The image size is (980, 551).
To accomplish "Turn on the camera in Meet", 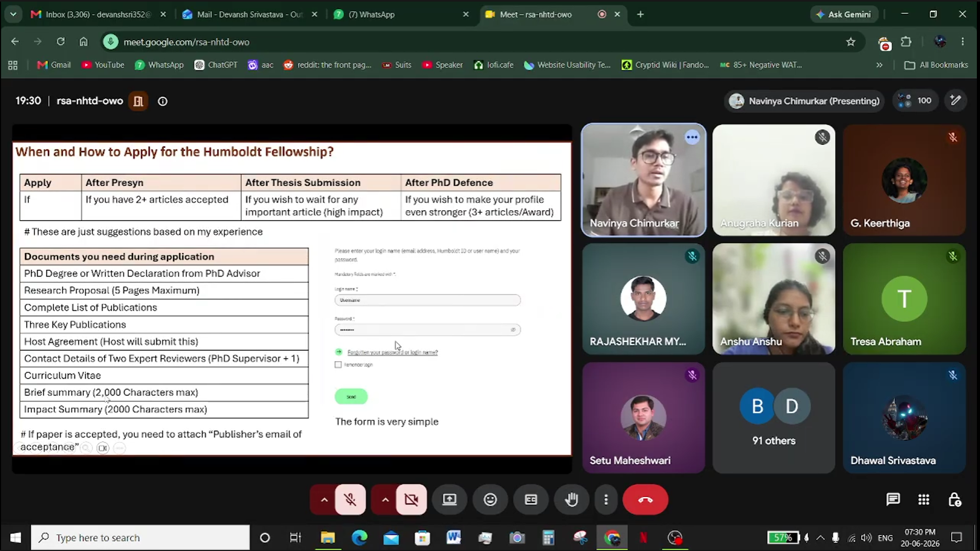I will point(411,500).
